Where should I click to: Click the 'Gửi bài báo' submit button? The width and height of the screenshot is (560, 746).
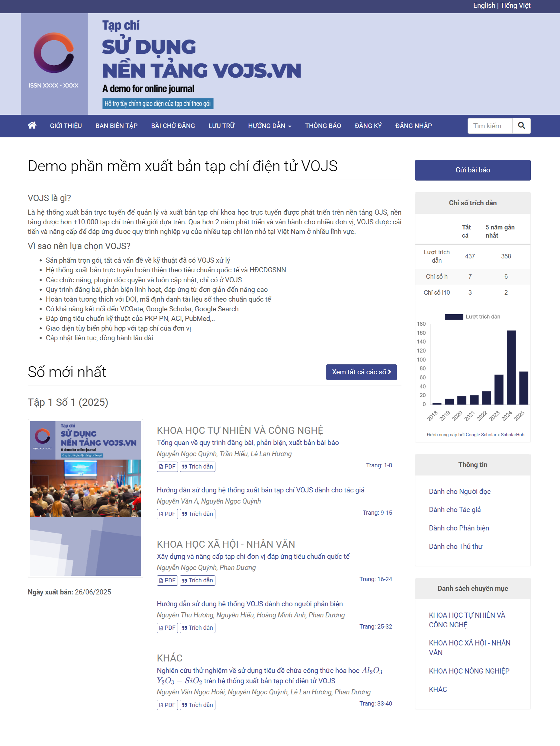(x=472, y=170)
